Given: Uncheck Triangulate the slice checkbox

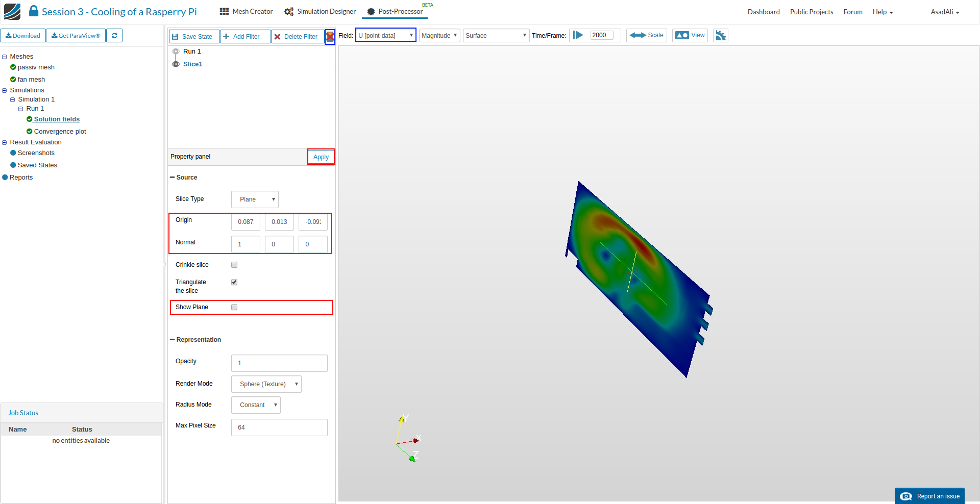Looking at the screenshot, I should (x=234, y=282).
